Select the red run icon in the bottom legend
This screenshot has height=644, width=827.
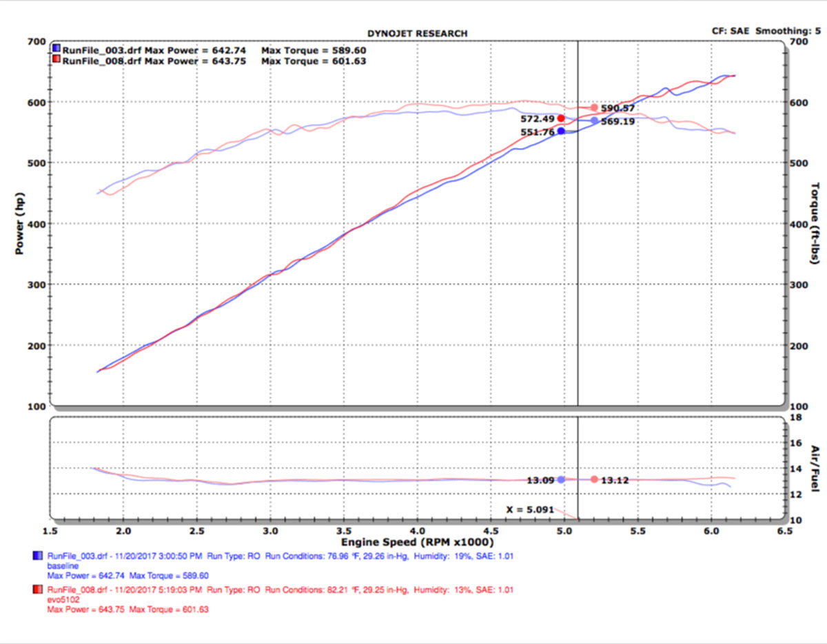coord(38,590)
